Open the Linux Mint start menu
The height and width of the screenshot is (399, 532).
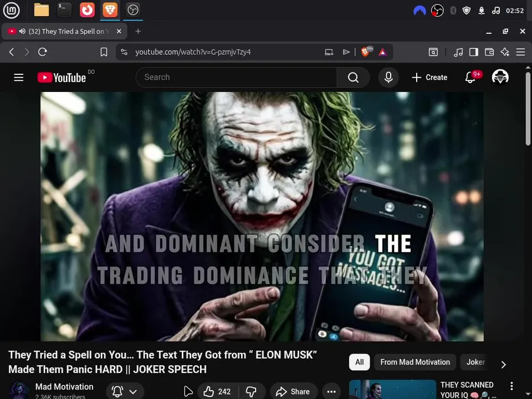11,10
